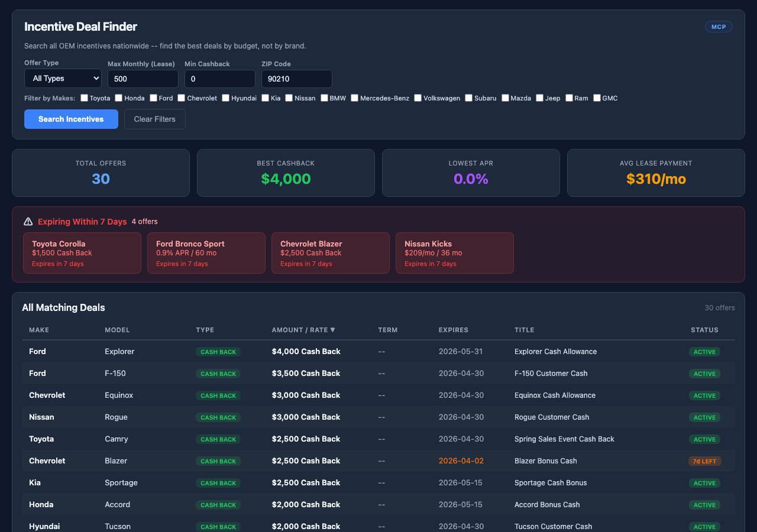
Task: Click the ZIP Code input field
Action: (x=296, y=79)
